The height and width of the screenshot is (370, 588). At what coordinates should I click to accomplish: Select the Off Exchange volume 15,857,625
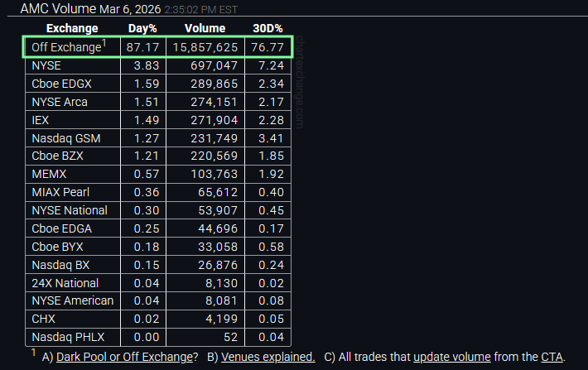coord(205,47)
